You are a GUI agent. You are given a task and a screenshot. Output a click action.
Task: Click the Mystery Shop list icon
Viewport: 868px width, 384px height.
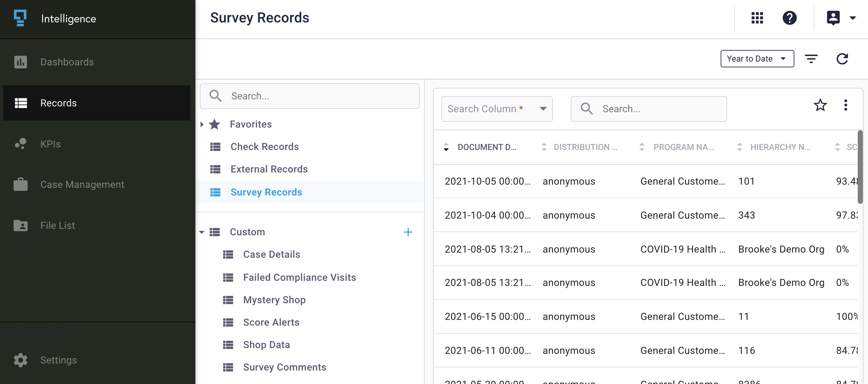(x=228, y=300)
